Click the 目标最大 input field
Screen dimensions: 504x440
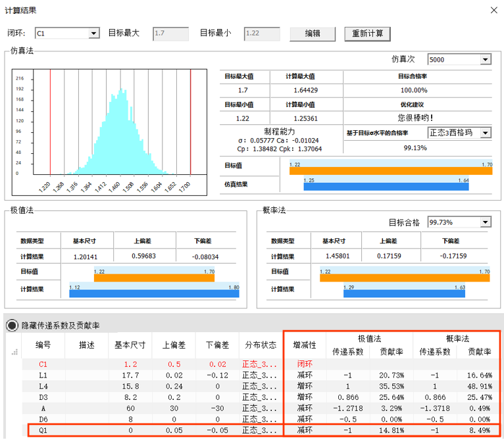170,33
